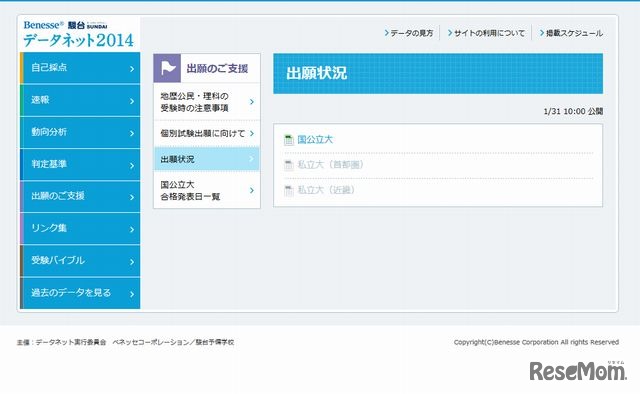Click the chevron beside 個別試験出願に向けて
Viewport: 640px width, 394px height.
coord(252,134)
